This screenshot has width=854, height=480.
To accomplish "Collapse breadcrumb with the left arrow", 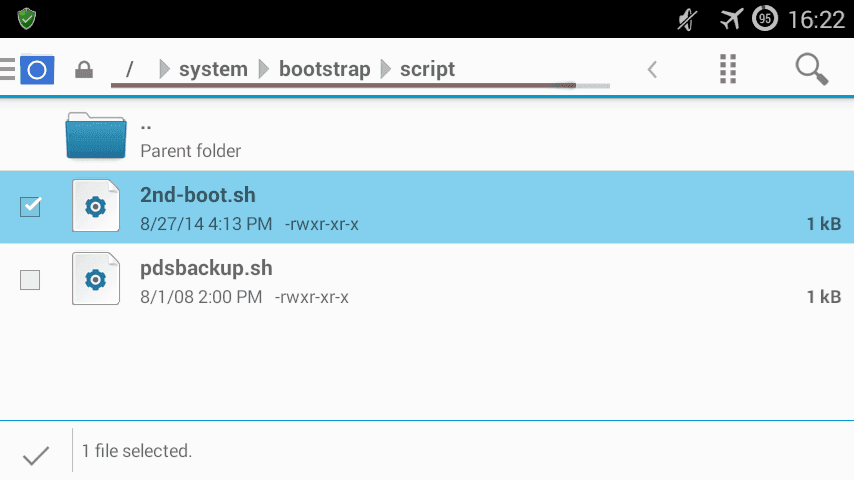I will (652, 69).
